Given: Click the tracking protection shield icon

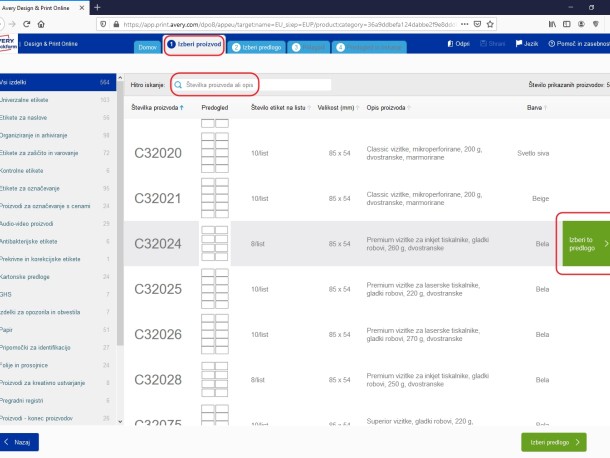Looking at the screenshot, I should (103, 24).
